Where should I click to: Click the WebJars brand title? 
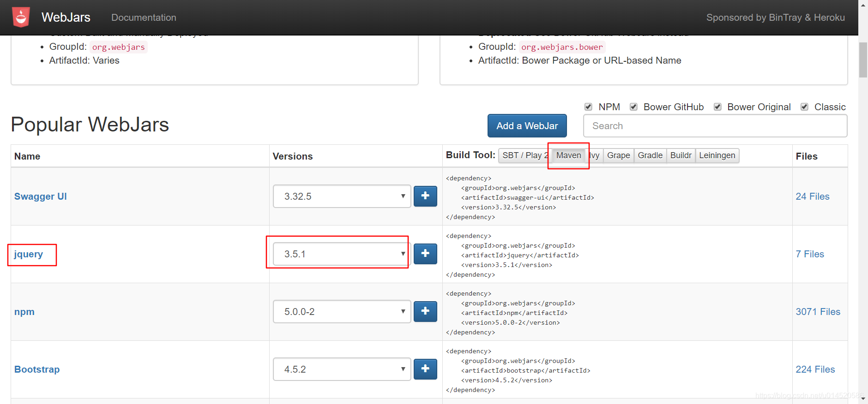[66, 18]
